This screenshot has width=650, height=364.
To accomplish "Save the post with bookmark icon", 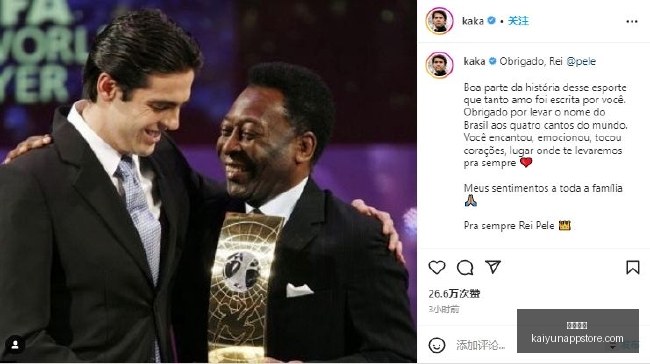I will [633, 267].
